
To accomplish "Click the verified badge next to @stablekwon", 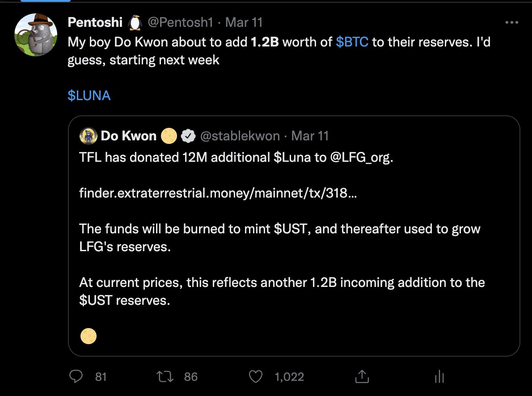I will pos(187,136).
